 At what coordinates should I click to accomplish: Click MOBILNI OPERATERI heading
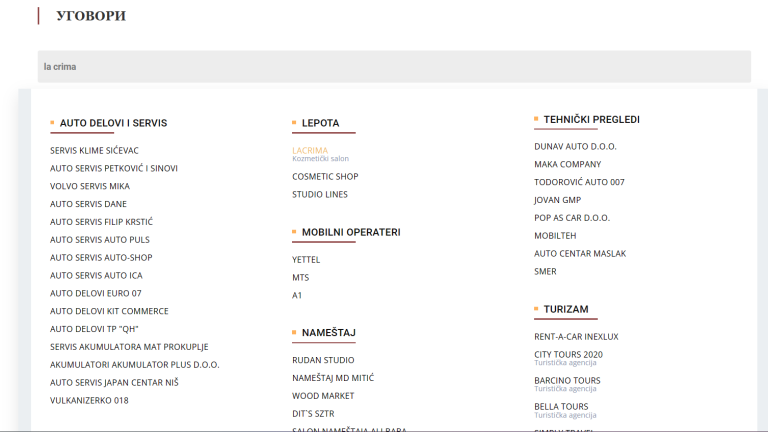[351, 232]
